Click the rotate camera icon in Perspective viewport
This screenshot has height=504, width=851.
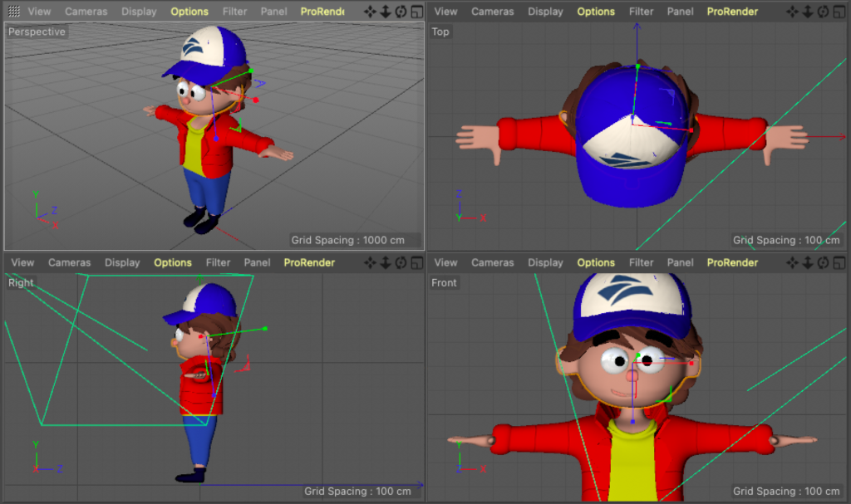(x=401, y=12)
